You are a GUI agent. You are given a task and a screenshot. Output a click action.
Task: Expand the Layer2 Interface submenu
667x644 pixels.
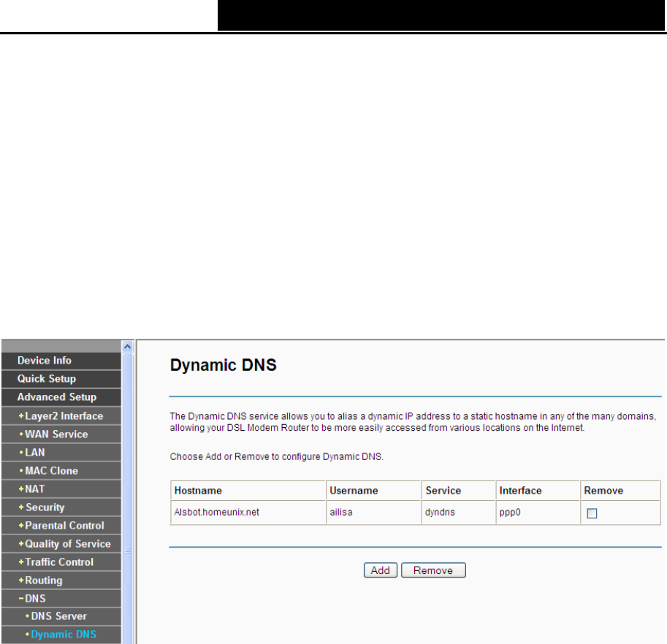pyautogui.click(x=61, y=415)
